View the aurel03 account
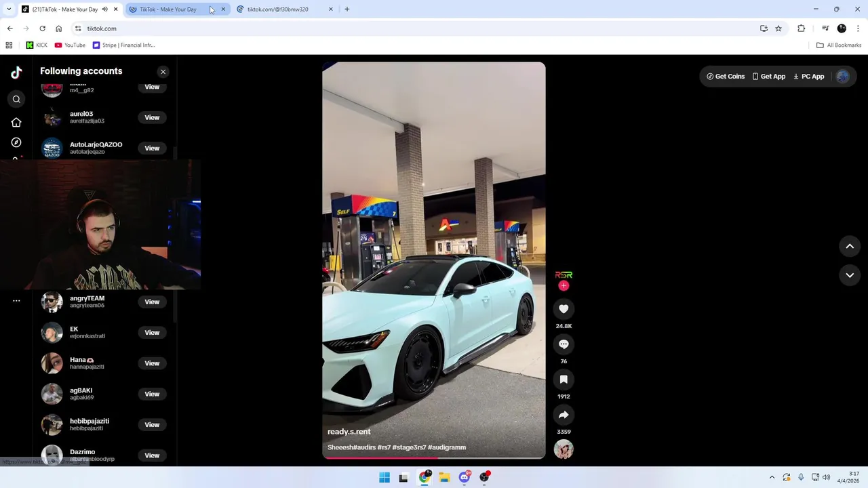 152,117
